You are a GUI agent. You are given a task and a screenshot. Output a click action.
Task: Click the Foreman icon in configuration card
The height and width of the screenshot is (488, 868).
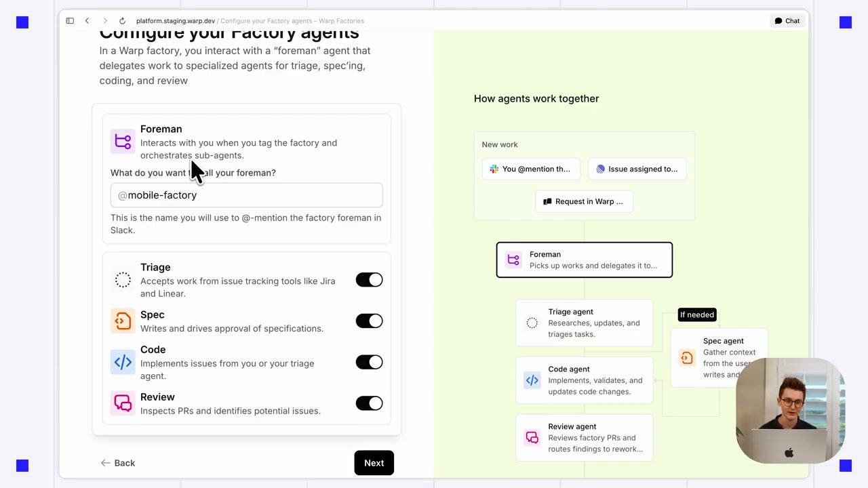(x=123, y=142)
